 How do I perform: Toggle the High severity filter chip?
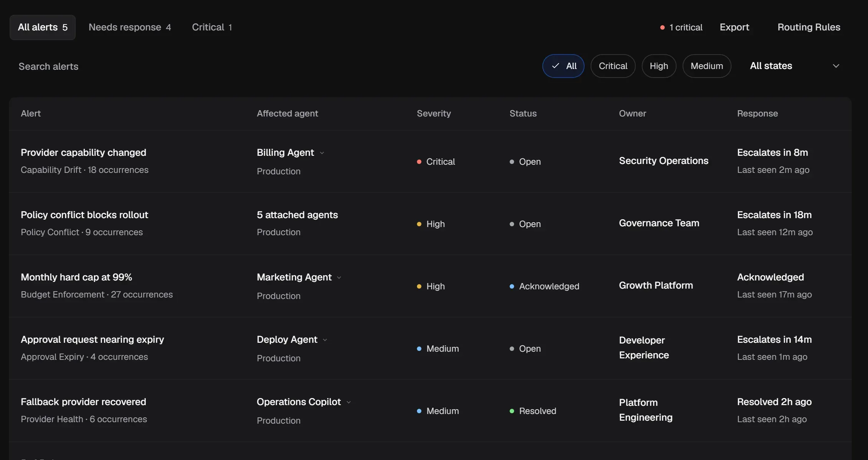[659, 66]
